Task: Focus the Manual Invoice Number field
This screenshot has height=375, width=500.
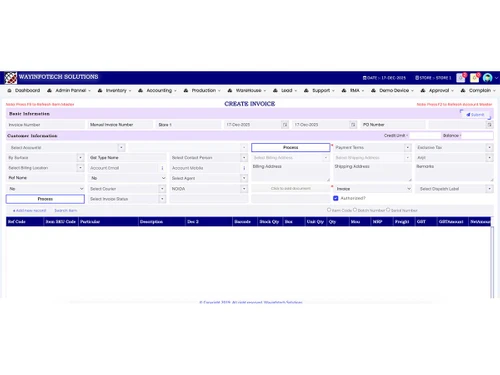Action: (120, 125)
